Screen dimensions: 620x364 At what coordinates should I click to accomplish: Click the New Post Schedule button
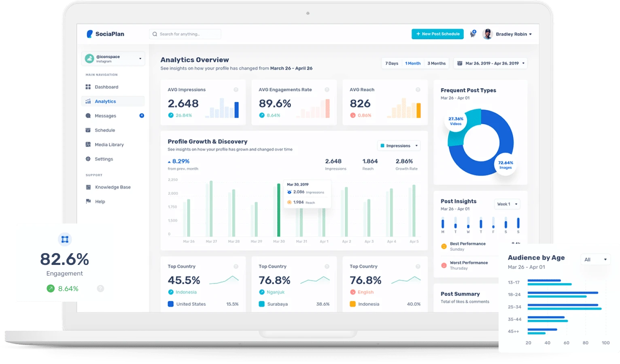[x=437, y=34]
